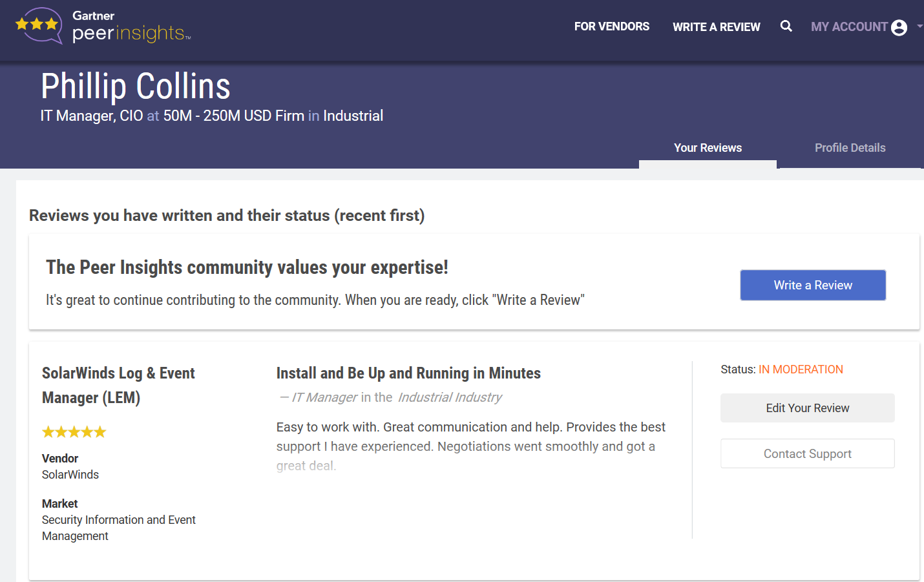
Task: Open SolarWinds Log & Event Manager product title
Action: click(118, 385)
